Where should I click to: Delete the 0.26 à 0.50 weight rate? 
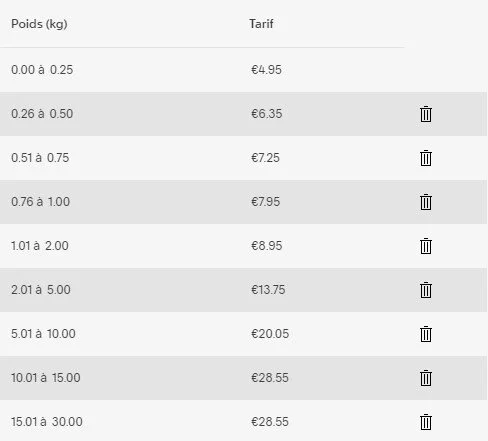[426, 114]
